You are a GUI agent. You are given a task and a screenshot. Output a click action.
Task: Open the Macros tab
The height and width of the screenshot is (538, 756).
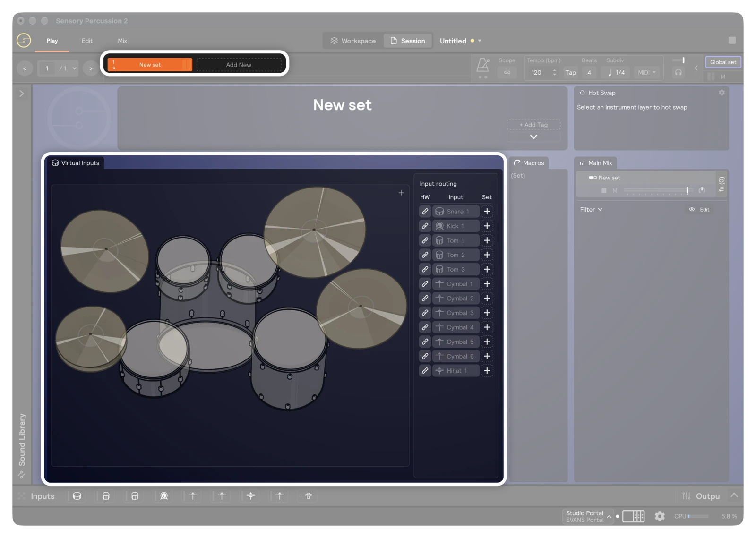[x=529, y=163]
